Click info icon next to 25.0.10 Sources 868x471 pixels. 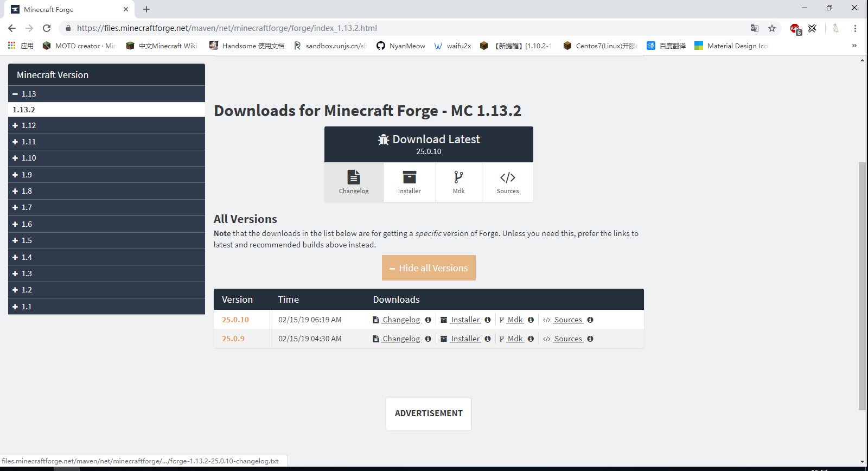pyautogui.click(x=590, y=320)
